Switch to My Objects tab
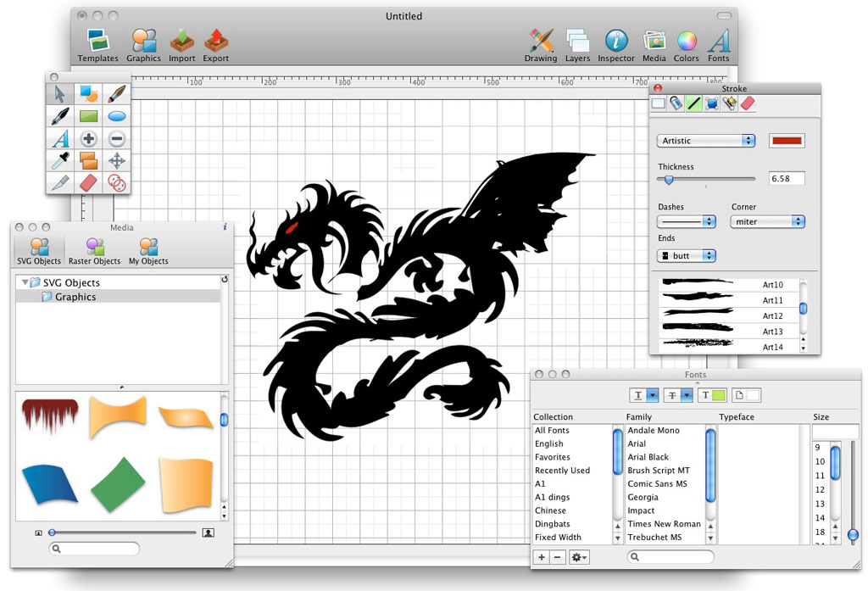This screenshot has height=591, width=868. click(x=148, y=252)
